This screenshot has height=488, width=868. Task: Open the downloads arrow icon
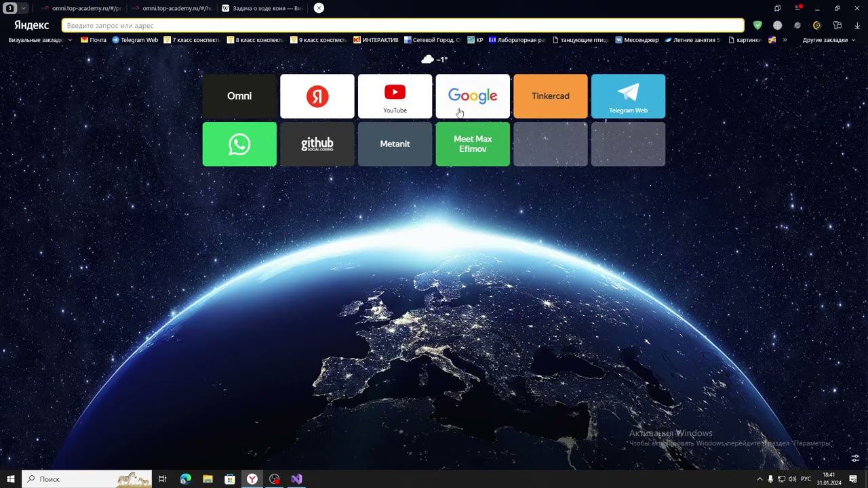tap(857, 25)
